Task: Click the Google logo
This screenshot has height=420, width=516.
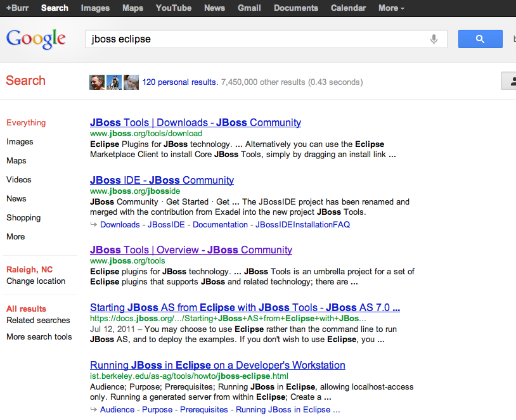Action: point(36,39)
